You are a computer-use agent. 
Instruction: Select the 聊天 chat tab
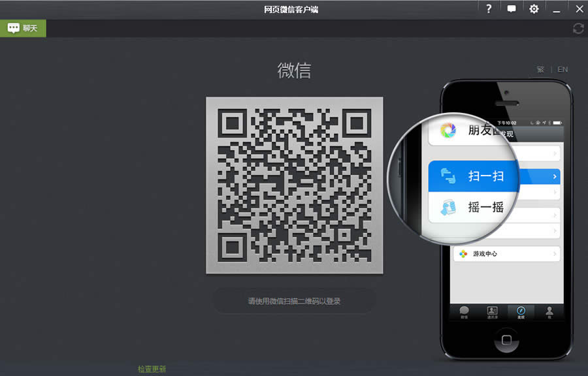(x=23, y=28)
